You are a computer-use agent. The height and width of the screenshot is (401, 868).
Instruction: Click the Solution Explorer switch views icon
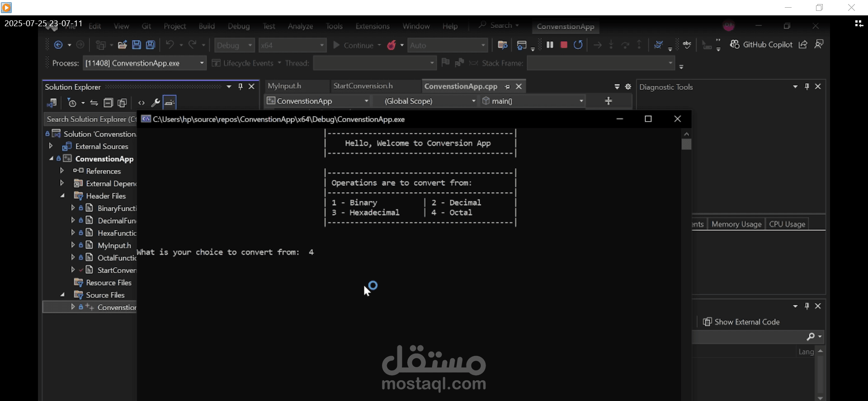point(52,103)
